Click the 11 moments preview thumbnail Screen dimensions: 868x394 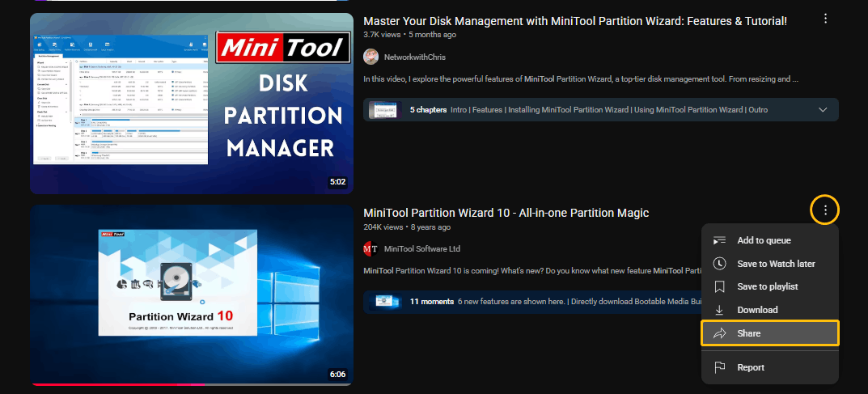click(x=385, y=302)
